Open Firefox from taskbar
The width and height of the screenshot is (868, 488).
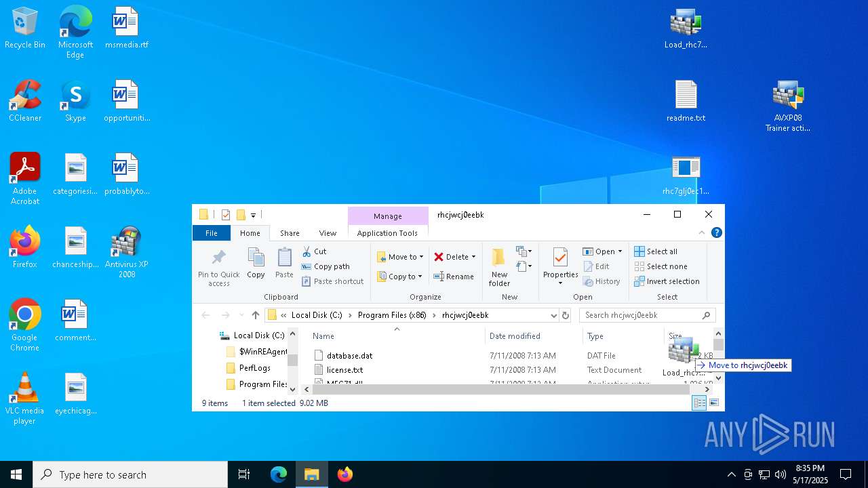(x=345, y=474)
